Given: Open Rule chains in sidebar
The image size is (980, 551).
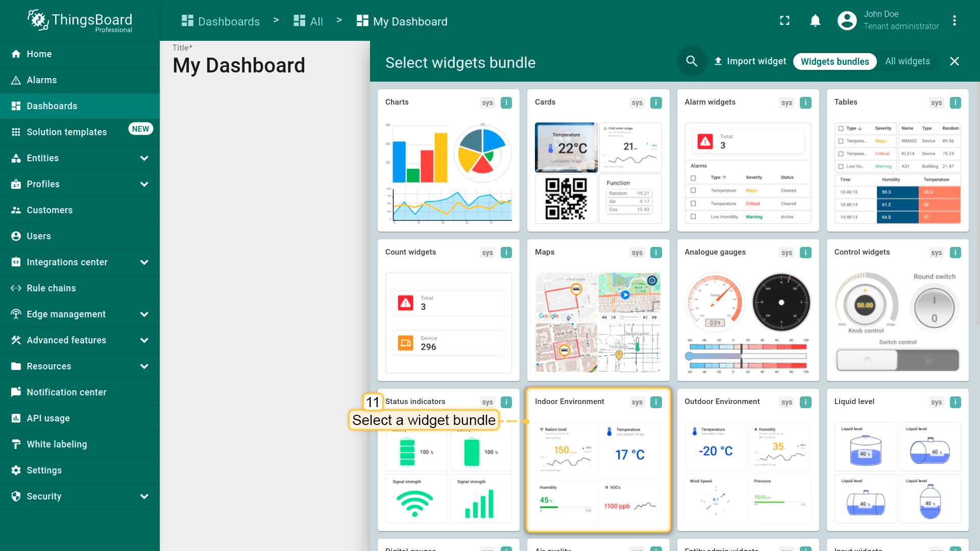Looking at the screenshot, I should pos(51,288).
